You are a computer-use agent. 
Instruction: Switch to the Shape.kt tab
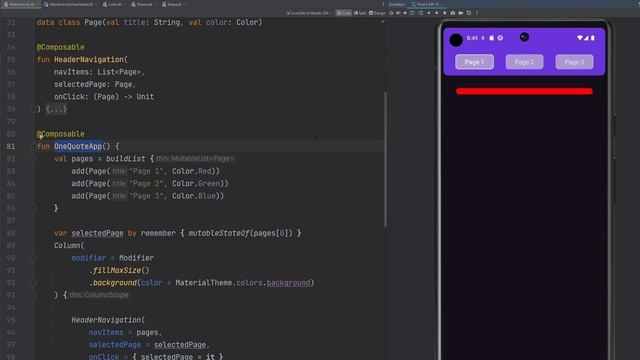pyautogui.click(x=172, y=4)
